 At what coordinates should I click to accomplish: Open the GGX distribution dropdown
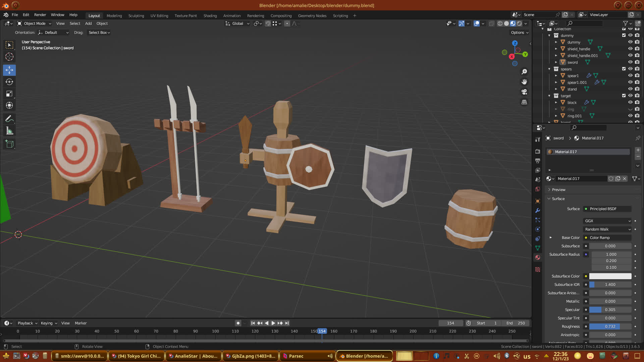607,221
